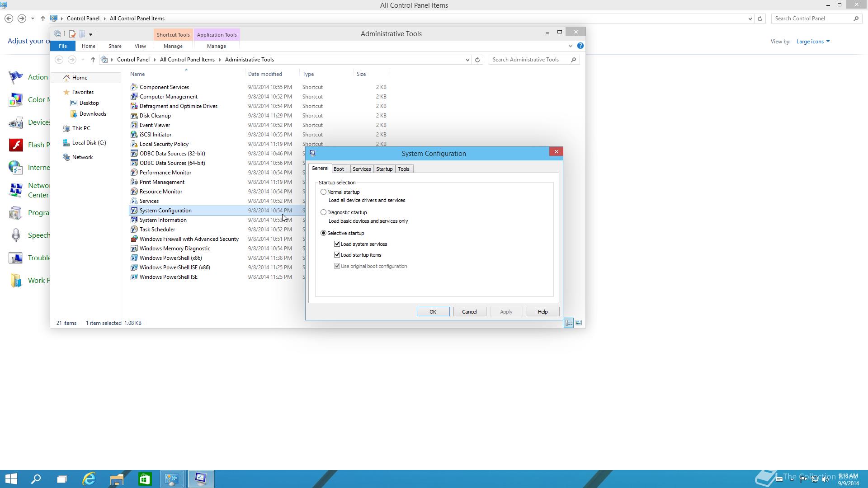Open the Application Tools contextual tab
Image resolution: width=868 pixels, height=488 pixels.
(x=217, y=35)
